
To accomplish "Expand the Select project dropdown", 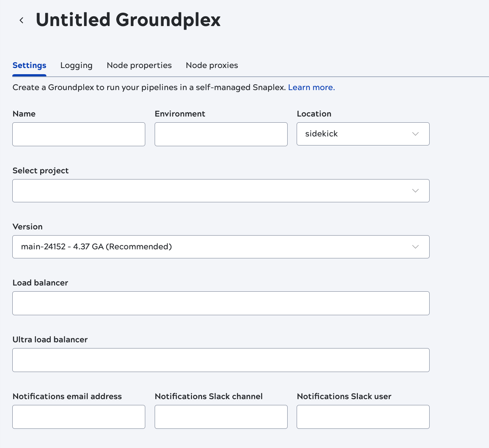I will click(221, 191).
